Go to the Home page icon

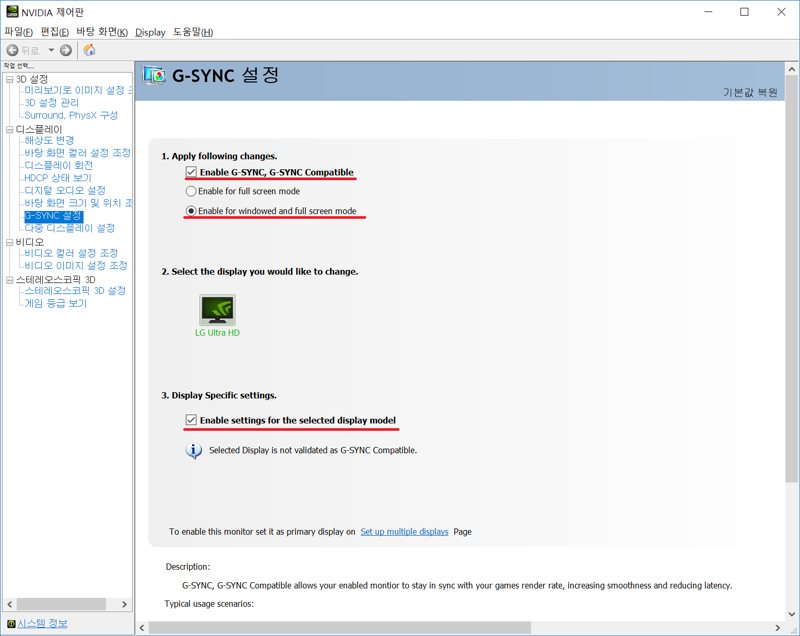(89, 50)
